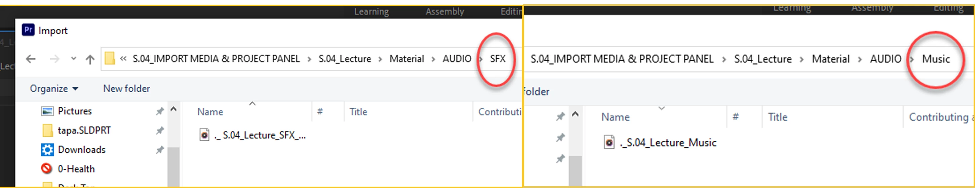Expand chevron after S.04_IMPORT MEDIA in Music path
The width and height of the screenshot is (980, 188).
click(x=724, y=60)
